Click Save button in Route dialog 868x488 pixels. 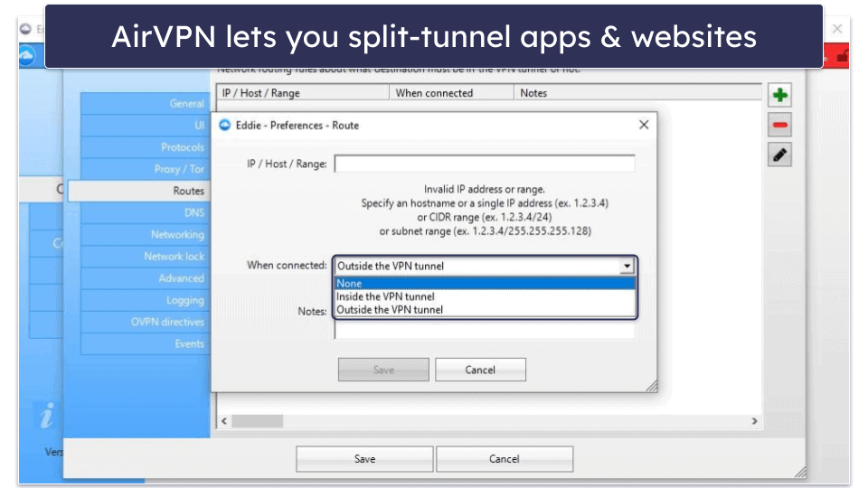click(x=383, y=370)
